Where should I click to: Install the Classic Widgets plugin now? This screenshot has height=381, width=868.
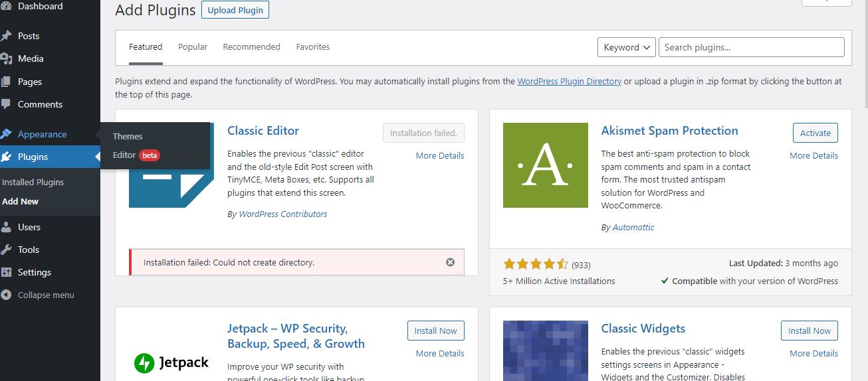click(x=810, y=331)
